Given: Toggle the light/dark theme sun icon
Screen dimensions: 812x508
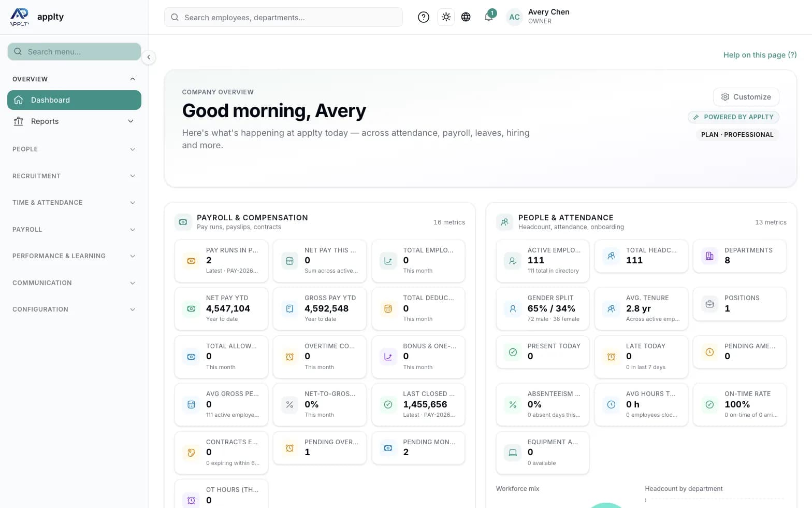Looking at the screenshot, I should pyautogui.click(x=446, y=17).
